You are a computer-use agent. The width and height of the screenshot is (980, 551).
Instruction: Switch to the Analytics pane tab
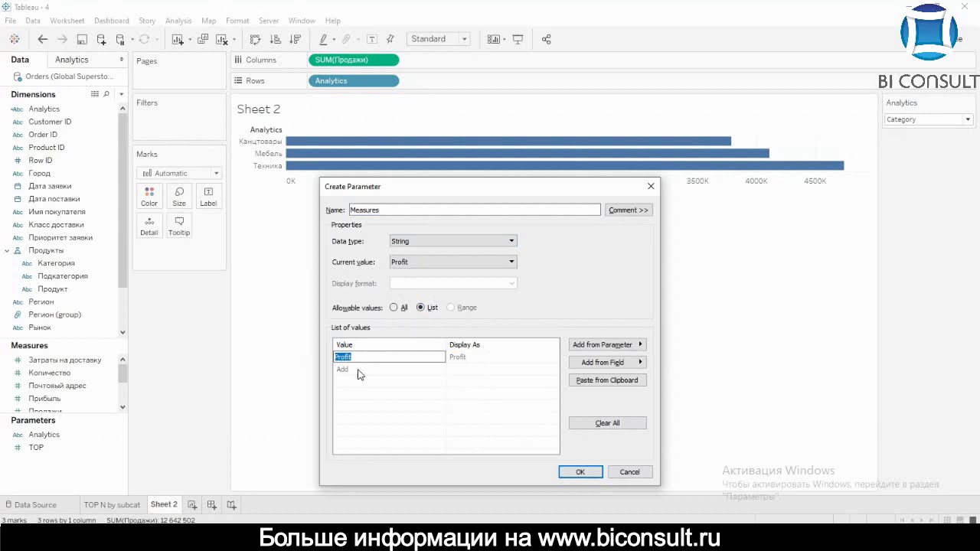[72, 60]
